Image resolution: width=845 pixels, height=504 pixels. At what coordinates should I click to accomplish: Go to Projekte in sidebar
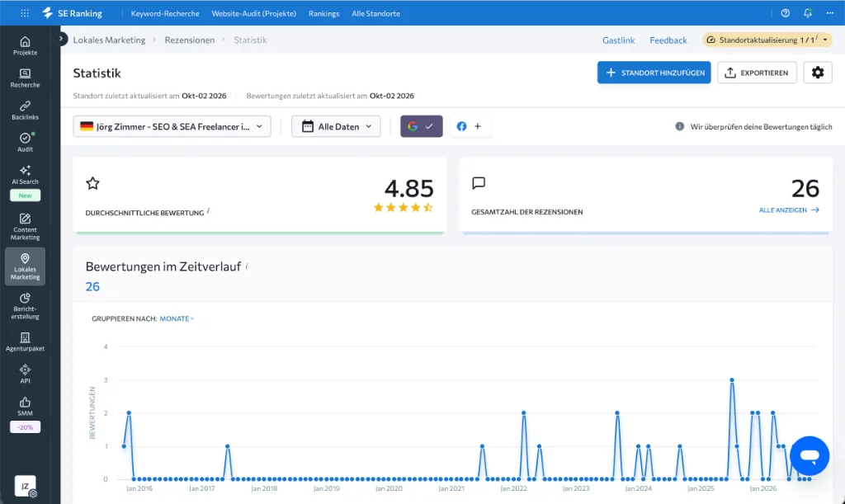(26, 45)
